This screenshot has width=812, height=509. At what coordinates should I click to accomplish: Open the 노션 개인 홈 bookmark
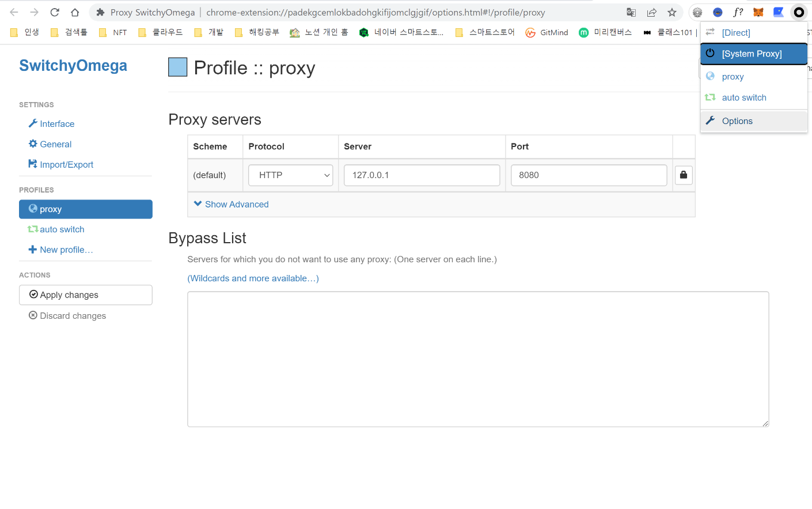coord(318,32)
